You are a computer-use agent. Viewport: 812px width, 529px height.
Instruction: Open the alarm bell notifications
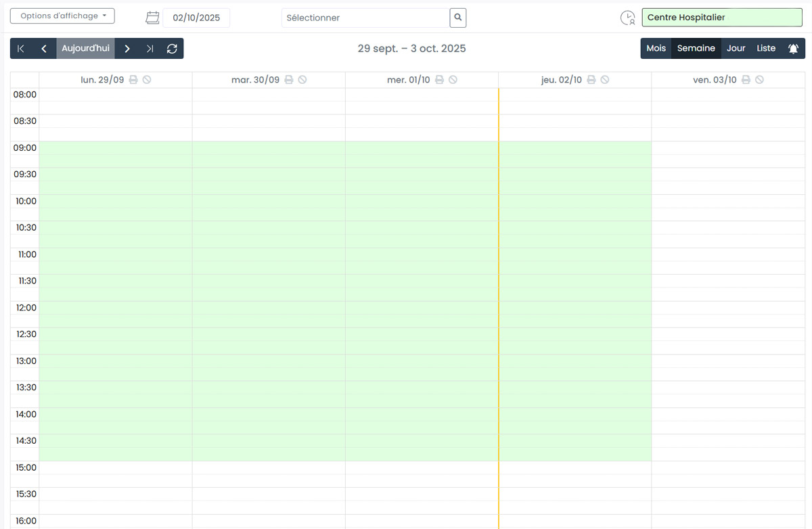tap(793, 49)
